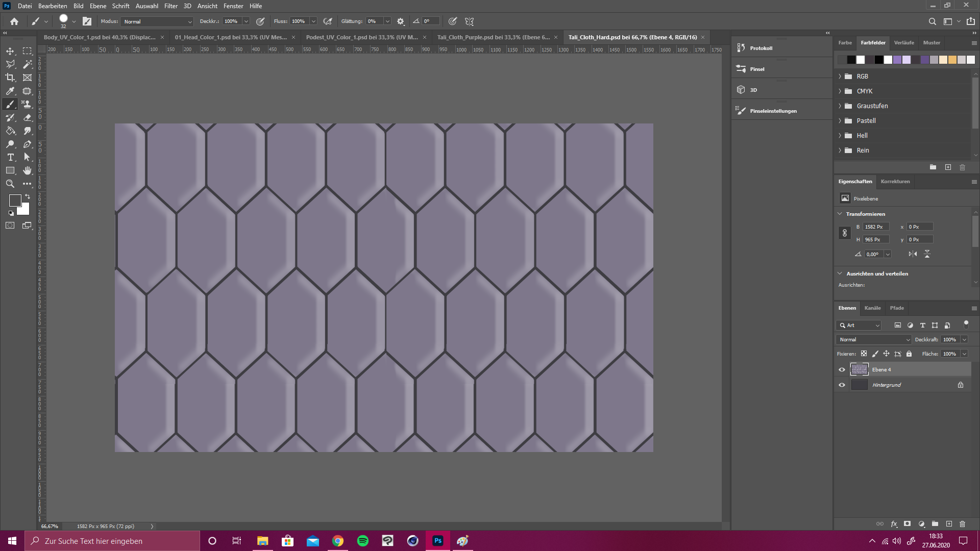
Task: Select the Crop tool
Action: point(10,78)
